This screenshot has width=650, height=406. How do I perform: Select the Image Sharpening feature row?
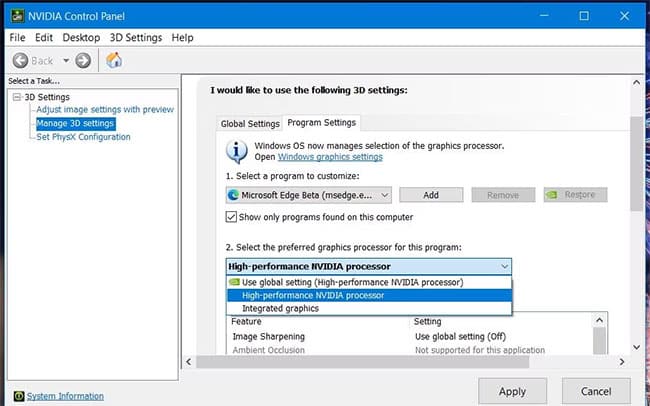tap(269, 336)
